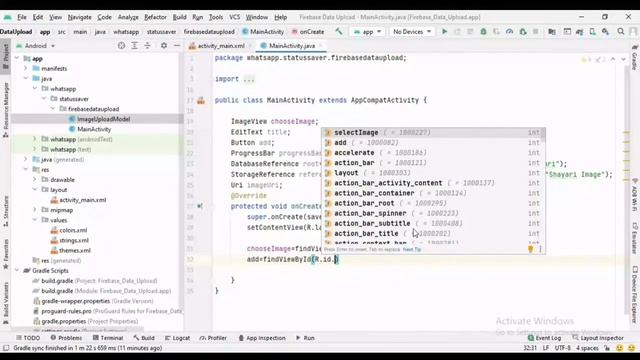Collapse the app module tree node

[17, 58]
